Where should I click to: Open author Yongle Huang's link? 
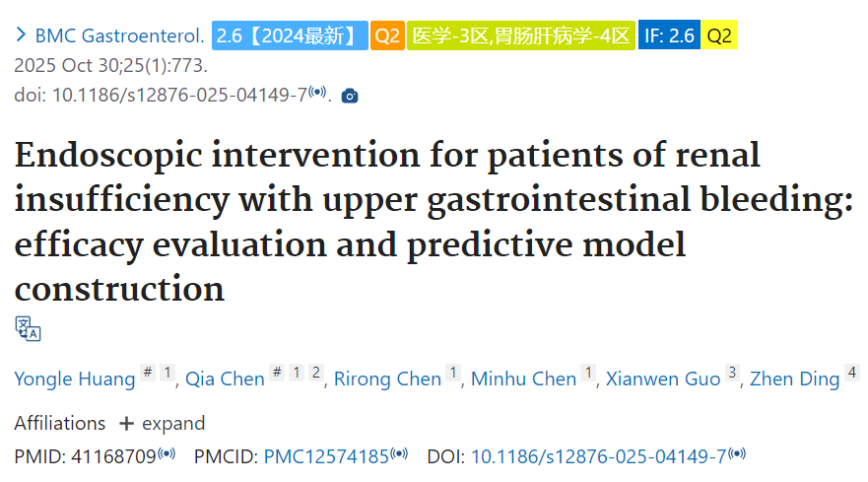(x=75, y=379)
